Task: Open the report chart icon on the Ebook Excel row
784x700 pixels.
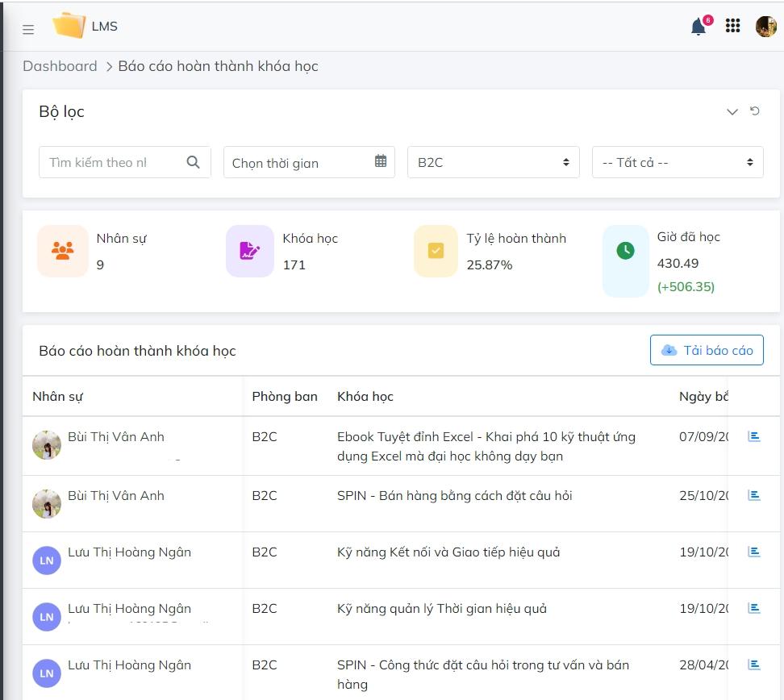Action: click(x=753, y=436)
